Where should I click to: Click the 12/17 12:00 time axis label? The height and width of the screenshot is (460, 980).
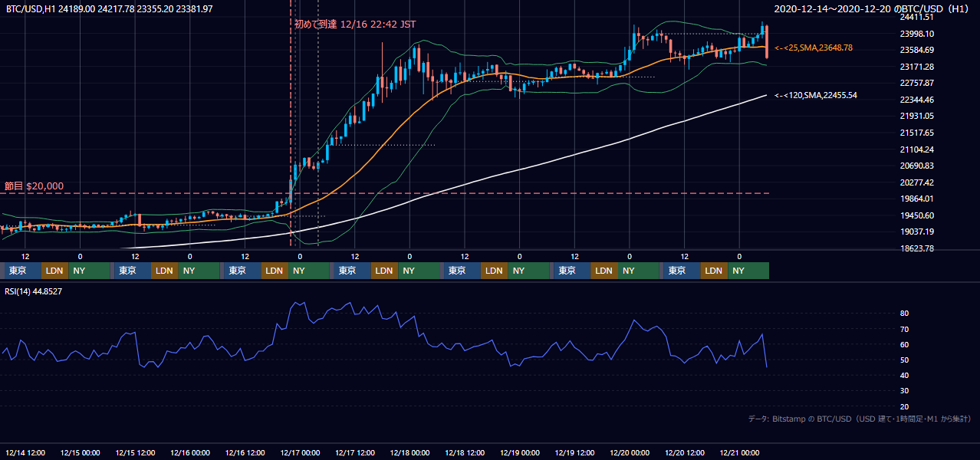pyautogui.click(x=356, y=453)
